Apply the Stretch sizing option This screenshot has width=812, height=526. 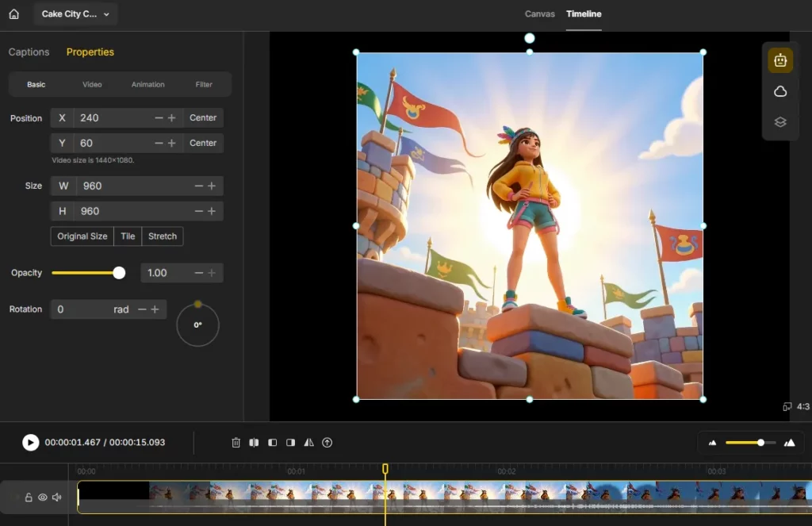coord(163,236)
